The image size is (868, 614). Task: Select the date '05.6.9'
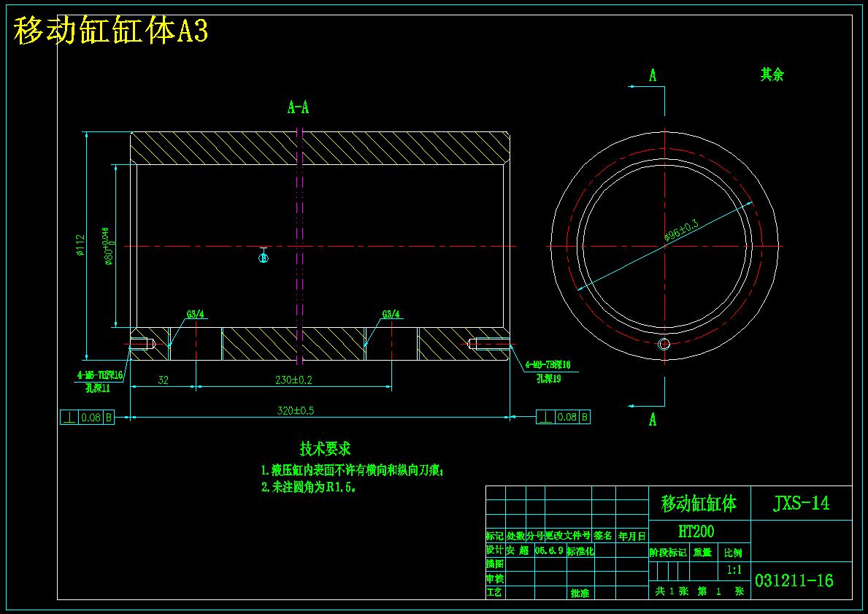[x=549, y=550]
